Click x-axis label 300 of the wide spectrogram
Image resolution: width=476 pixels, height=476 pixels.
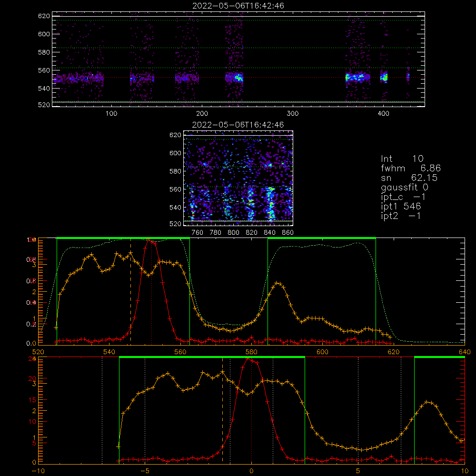pos(293,114)
